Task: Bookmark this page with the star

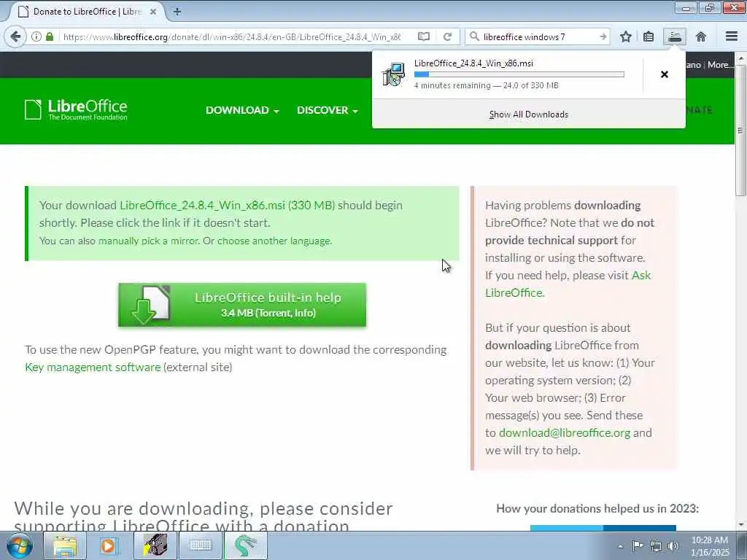Action: tap(625, 36)
